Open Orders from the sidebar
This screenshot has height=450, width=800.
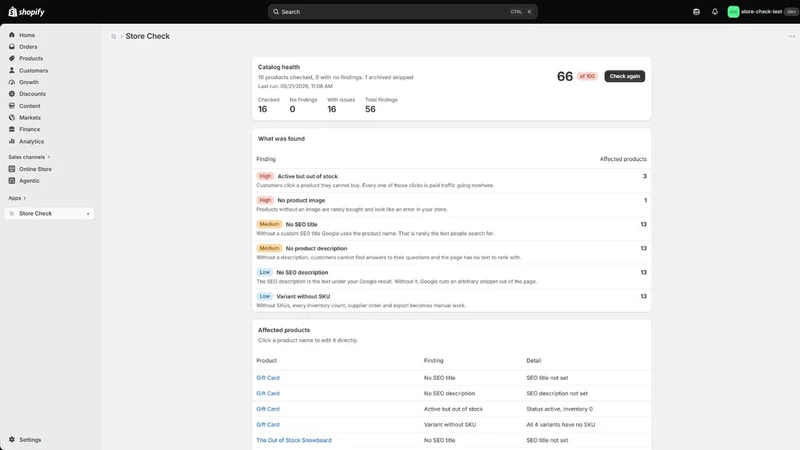28,47
